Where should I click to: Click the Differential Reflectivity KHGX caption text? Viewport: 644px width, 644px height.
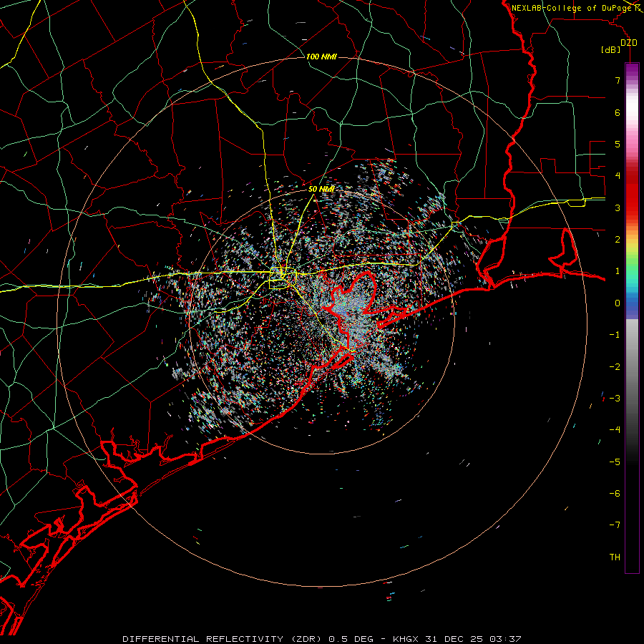[x=321, y=639]
